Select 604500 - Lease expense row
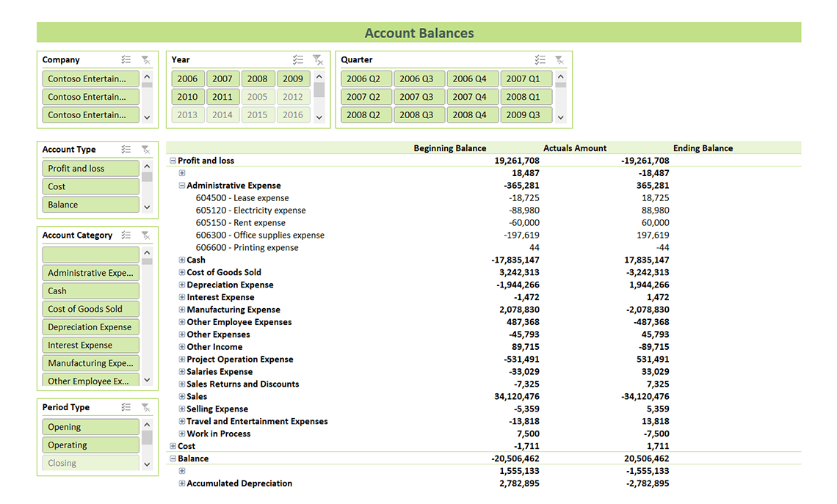The width and height of the screenshot is (837, 504). coord(242,198)
